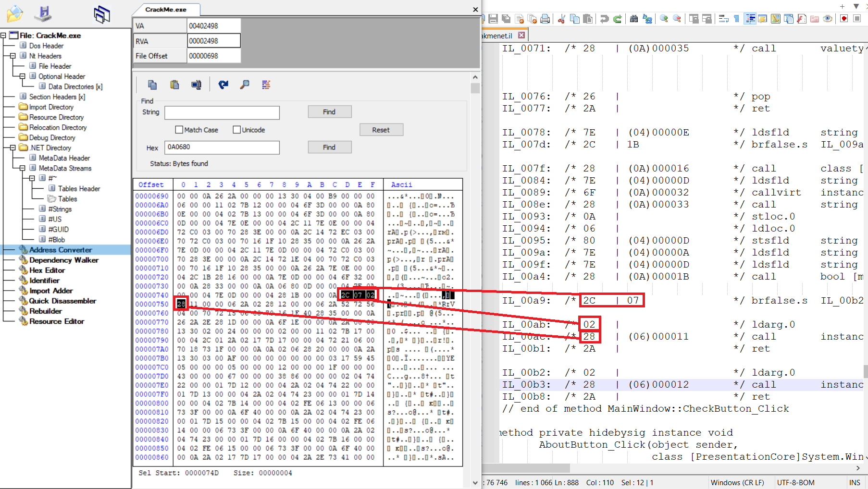Select Import Adder in the tree
This screenshot has height=489, width=868.
click(x=51, y=291)
